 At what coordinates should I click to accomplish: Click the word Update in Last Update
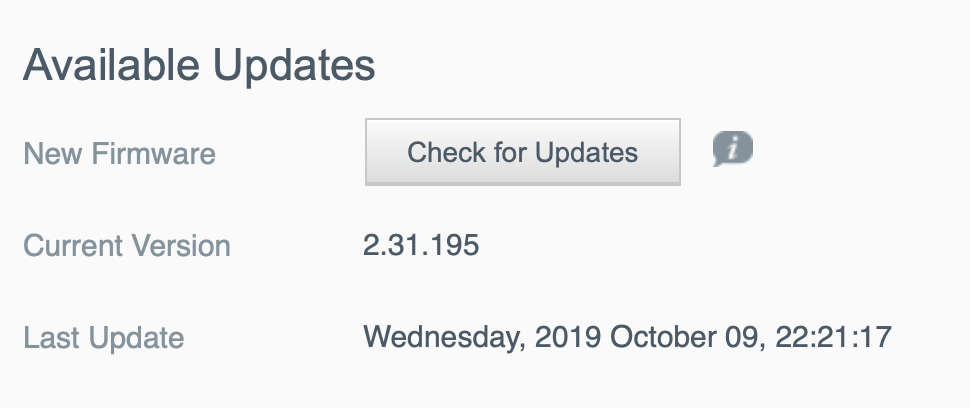pyautogui.click(x=134, y=337)
